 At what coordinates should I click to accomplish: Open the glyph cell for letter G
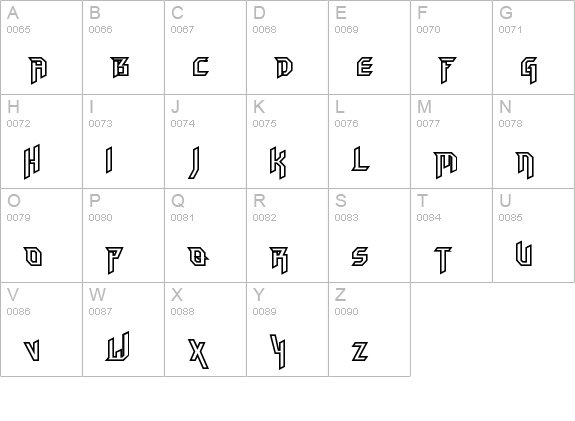534,47
